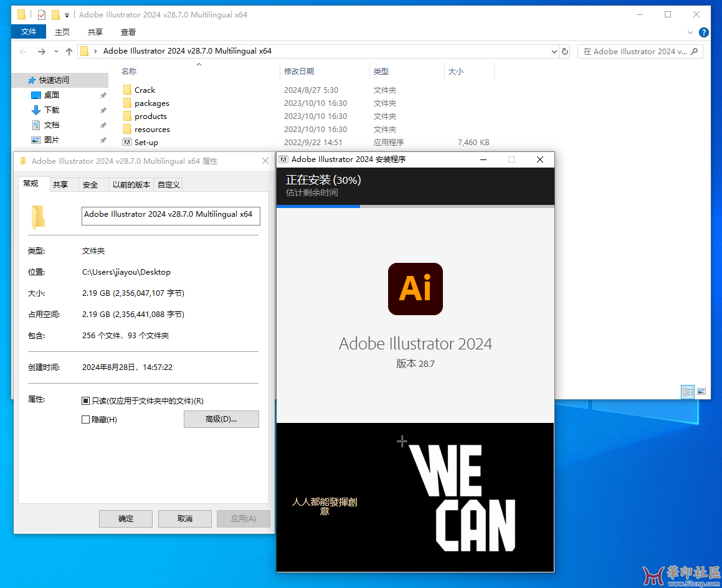Sort files by 名称 column
Screen dimensions: 722x588
(129, 72)
